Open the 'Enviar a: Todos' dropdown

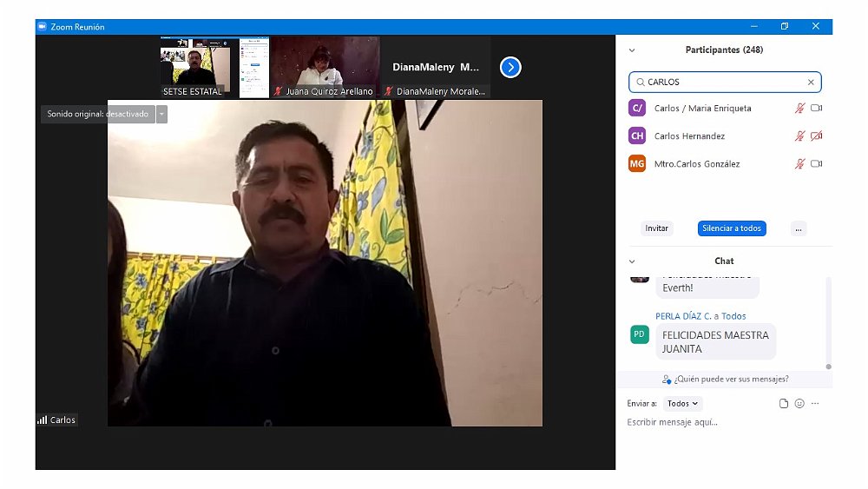682,404
